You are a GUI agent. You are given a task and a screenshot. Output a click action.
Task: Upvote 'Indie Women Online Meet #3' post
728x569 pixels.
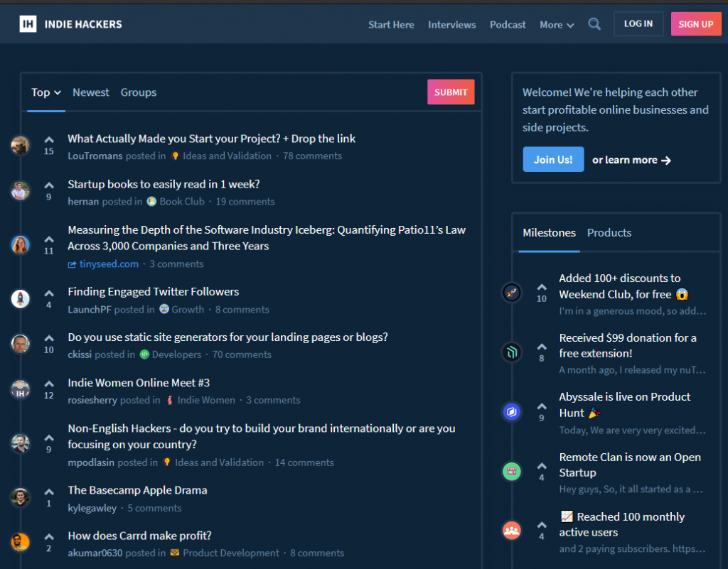[49, 384]
